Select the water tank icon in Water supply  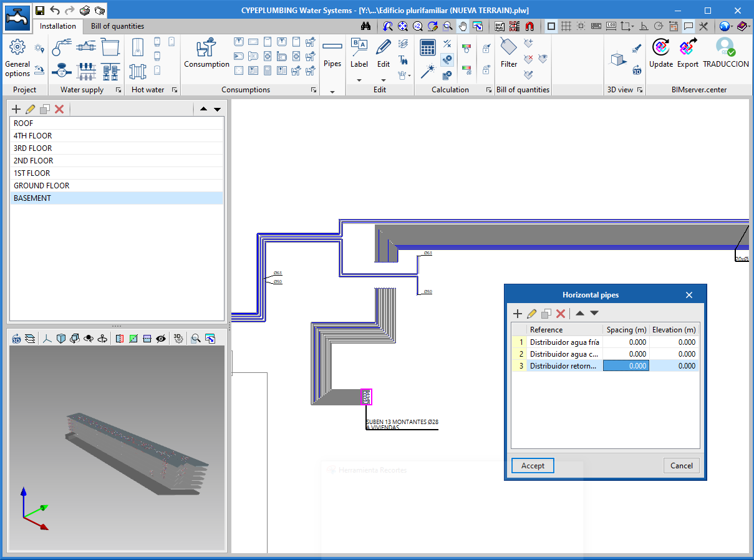click(x=110, y=46)
